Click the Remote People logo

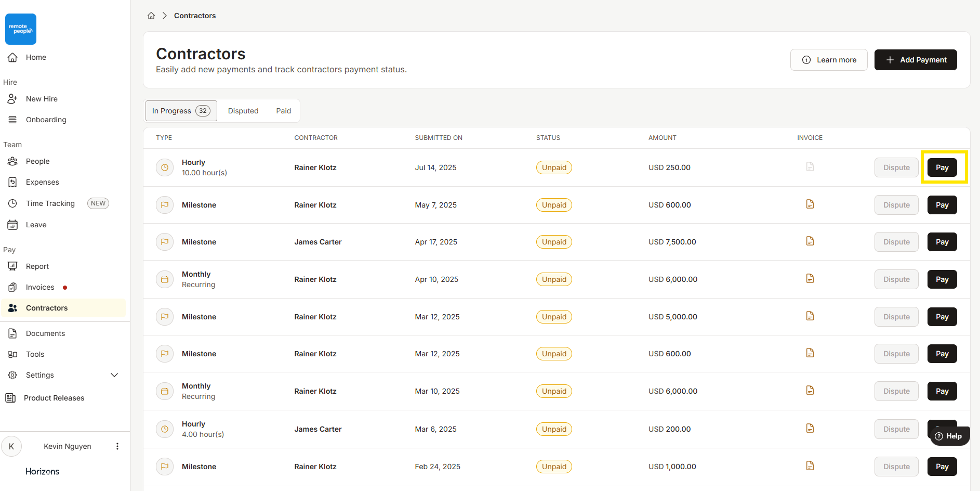pos(21,29)
